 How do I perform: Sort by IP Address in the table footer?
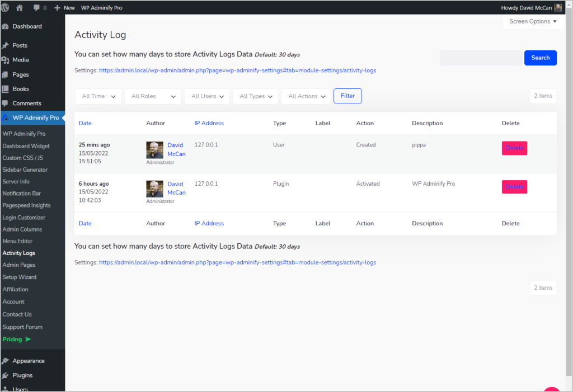point(209,223)
